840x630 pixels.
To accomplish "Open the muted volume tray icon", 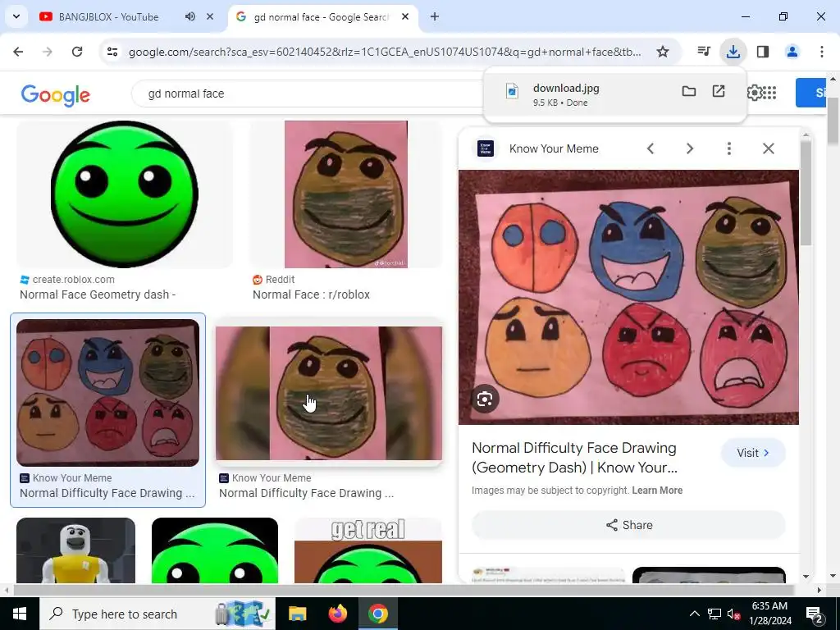I will (734, 614).
